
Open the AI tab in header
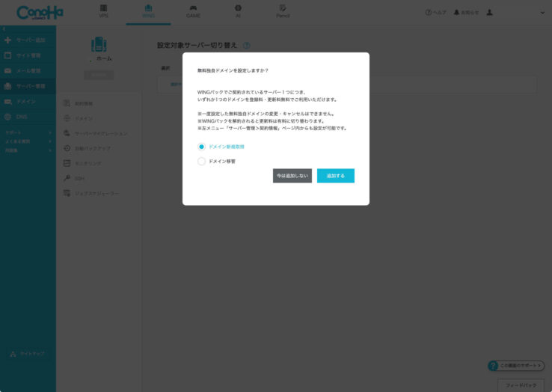(x=238, y=12)
